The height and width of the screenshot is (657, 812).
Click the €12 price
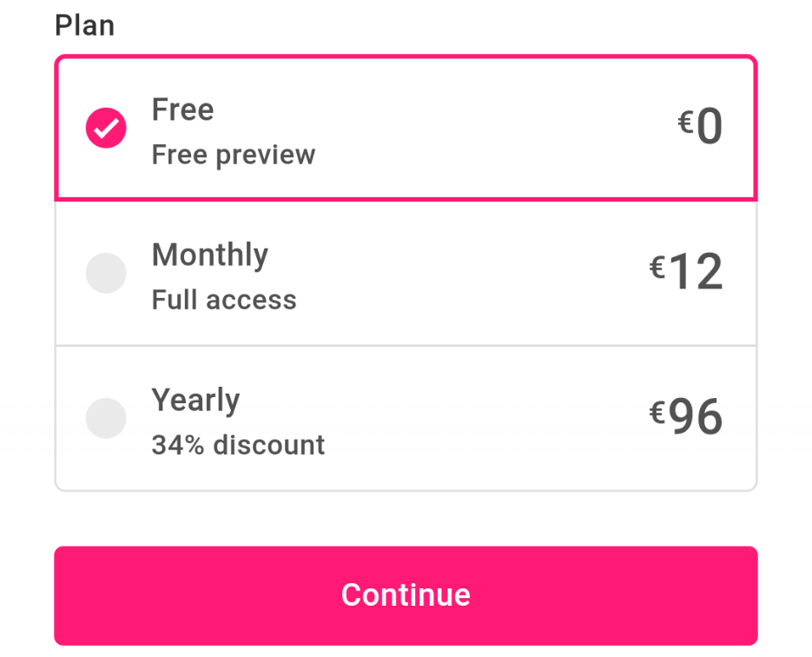pyautogui.click(x=686, y=271)
